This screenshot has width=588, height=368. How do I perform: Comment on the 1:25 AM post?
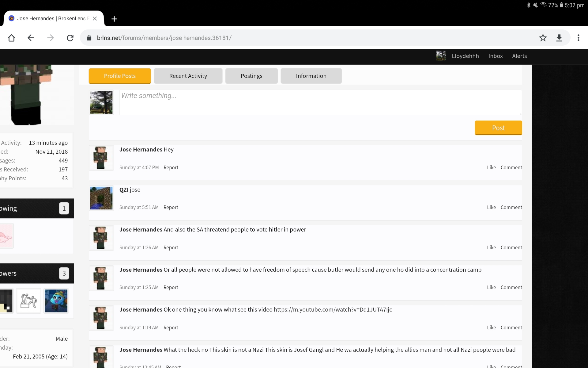pyautogui.click(x=511, y=287)
